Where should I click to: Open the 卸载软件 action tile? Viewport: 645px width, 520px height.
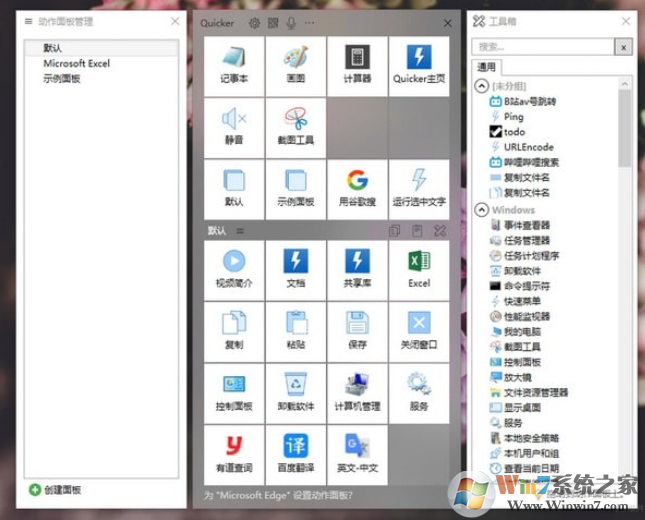(296, 394)
